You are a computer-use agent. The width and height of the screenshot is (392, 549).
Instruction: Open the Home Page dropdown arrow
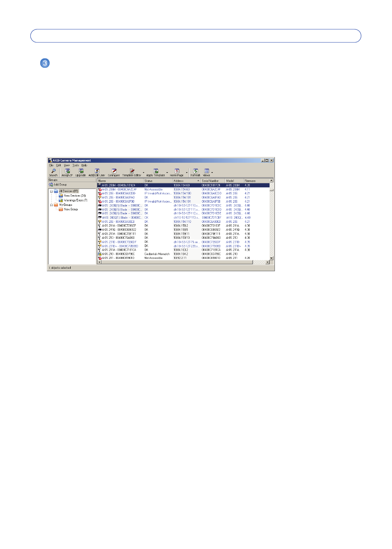pyautogui.click(x=187, y=173)
